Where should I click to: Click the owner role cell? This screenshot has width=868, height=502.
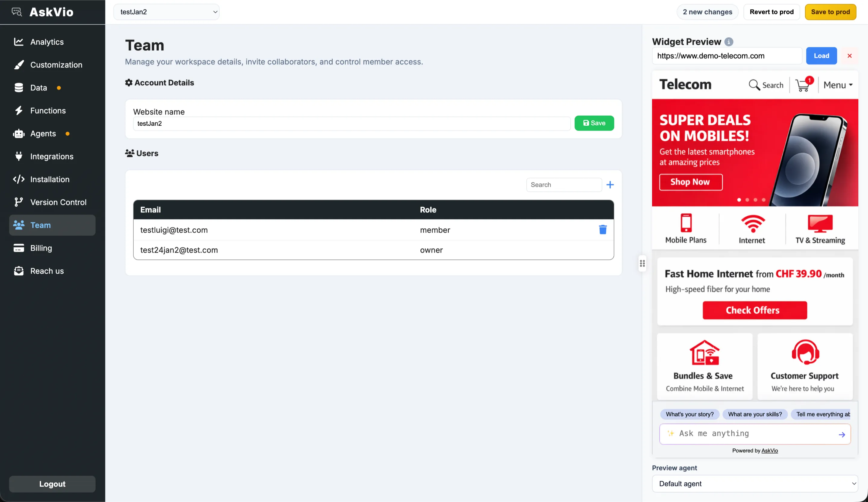pyautogui.click(x=431, y=250)
